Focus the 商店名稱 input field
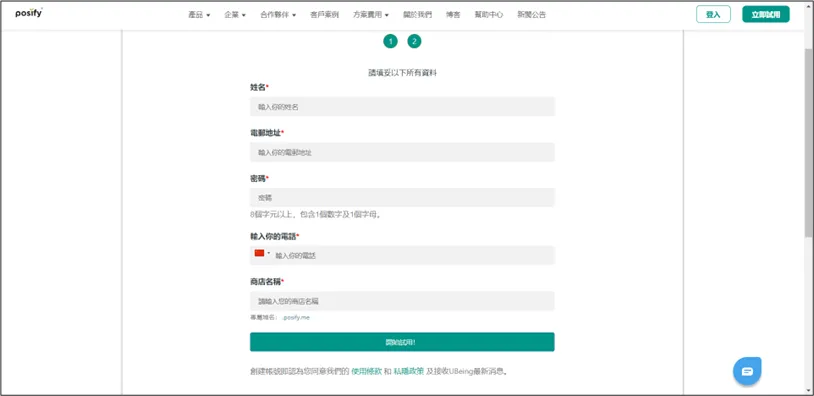This screenshot has height=396, width=814. 402,301
